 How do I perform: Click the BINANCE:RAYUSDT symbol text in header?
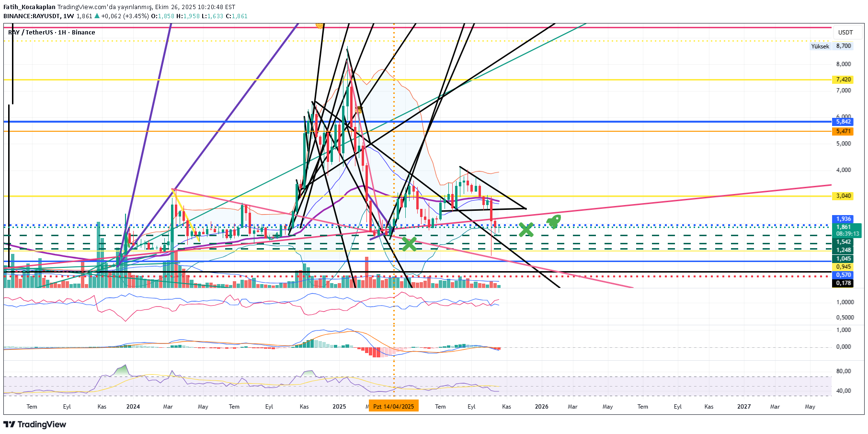(32, 16)
